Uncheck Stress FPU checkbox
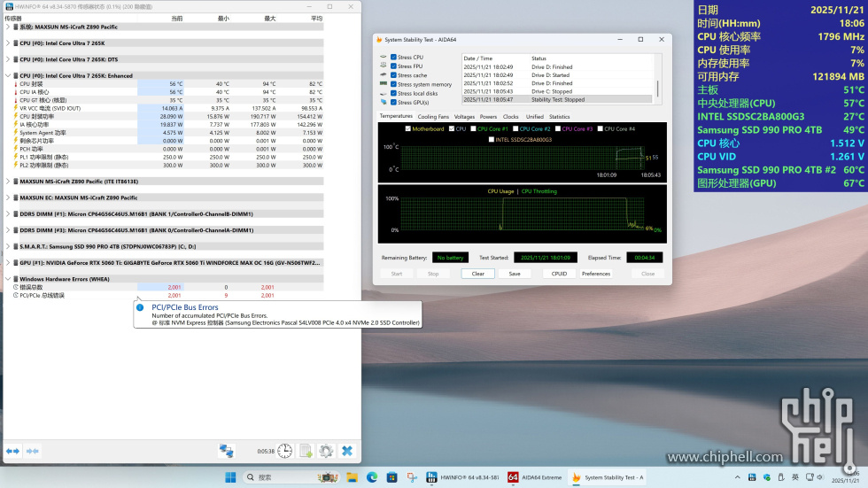 click(x=393, y=66)
